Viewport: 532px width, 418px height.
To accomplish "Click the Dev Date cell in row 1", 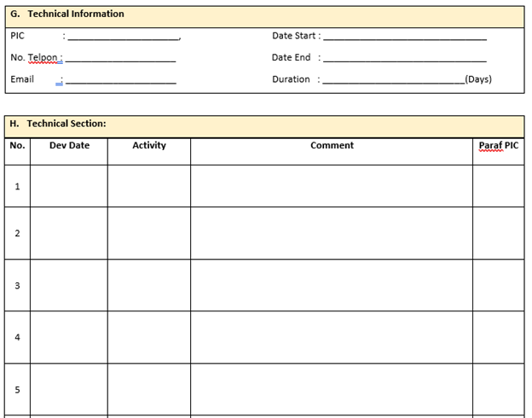I will coord(69,186).
